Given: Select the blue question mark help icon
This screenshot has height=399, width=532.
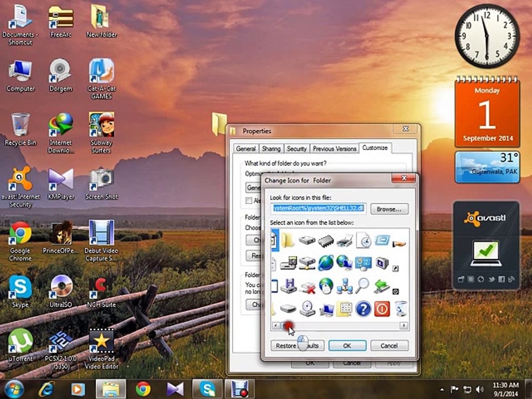Looking at the screenshot, I should point(363,309).
